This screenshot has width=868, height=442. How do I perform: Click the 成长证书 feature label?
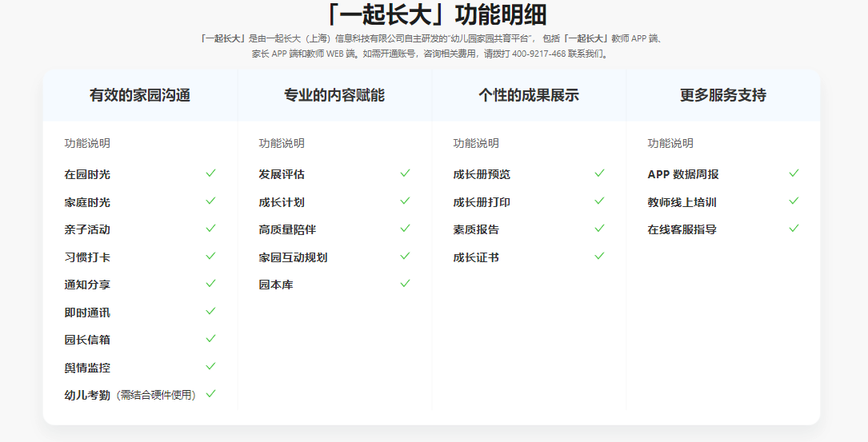click(x=475, y=257)
